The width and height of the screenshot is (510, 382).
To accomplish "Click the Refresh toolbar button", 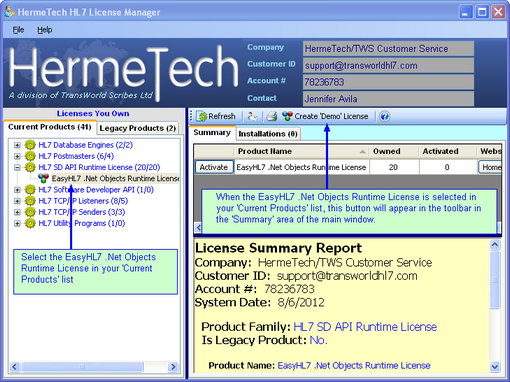I will 216,116.
